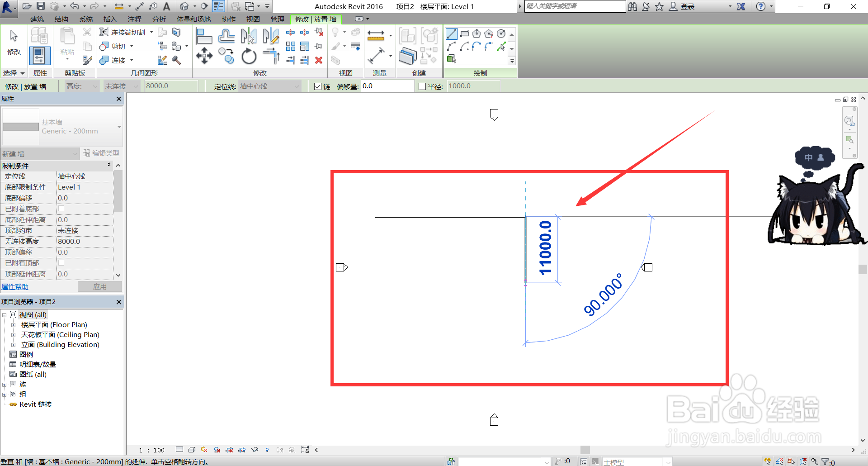
Task: Select the Inscribed Polygon draw tool
Action: click(x=476, y=34)
